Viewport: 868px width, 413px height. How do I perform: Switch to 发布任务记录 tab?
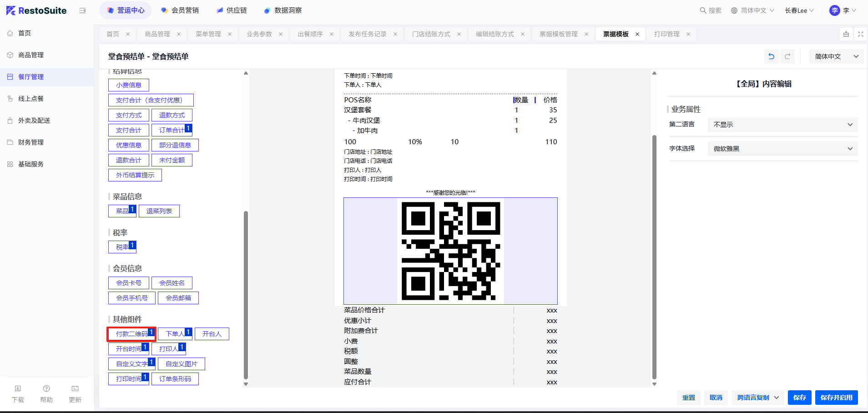point(368,34)
